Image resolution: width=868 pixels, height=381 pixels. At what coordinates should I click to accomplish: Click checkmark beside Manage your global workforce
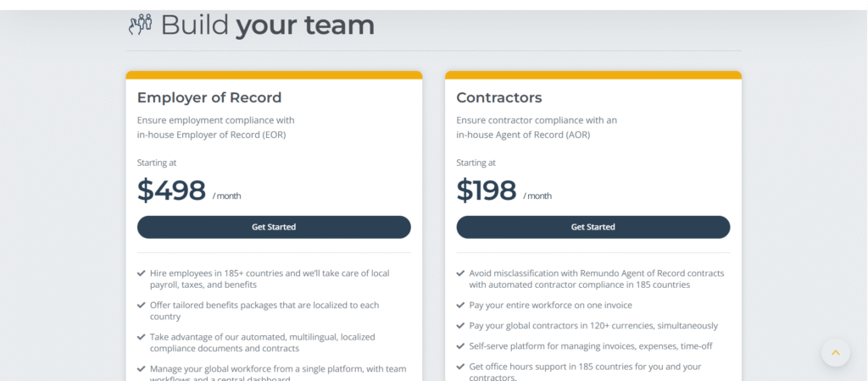142,369
